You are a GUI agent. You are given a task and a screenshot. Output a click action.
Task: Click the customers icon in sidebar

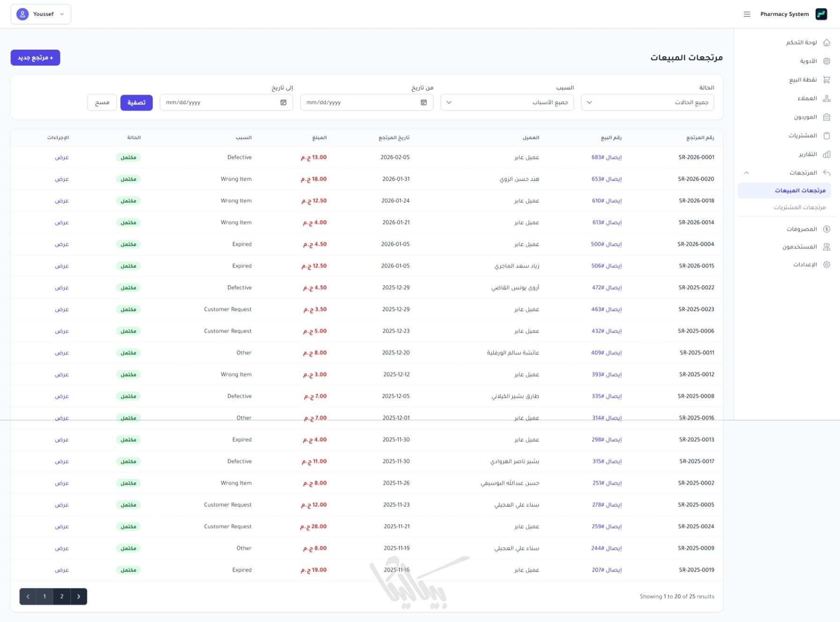coord(826,98)
